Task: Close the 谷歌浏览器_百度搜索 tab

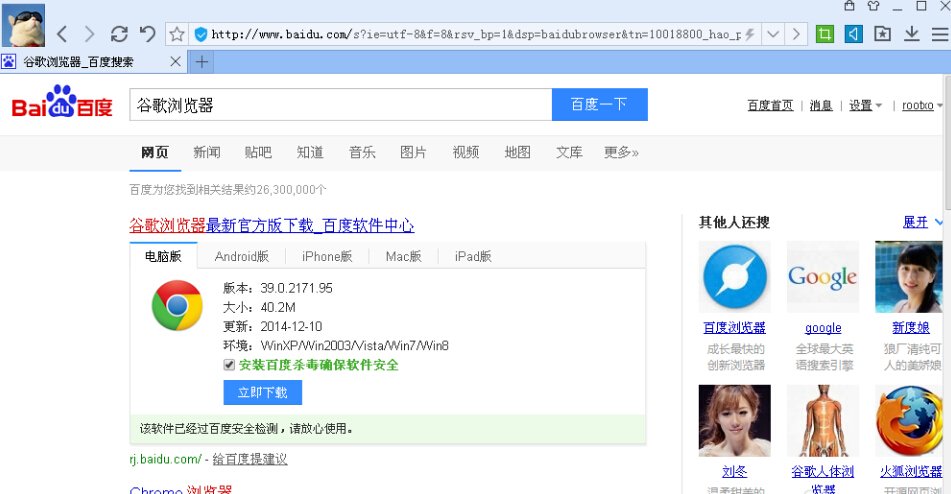Action: (175, 61)
